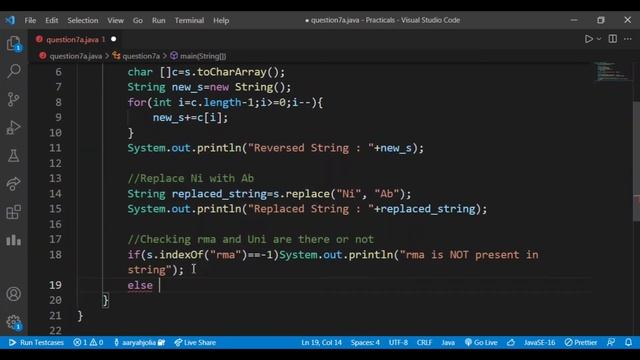This screenshot has width=640, height=360.
Task: Open Problems via errors and warnings counter
Action: click(88, 342)
